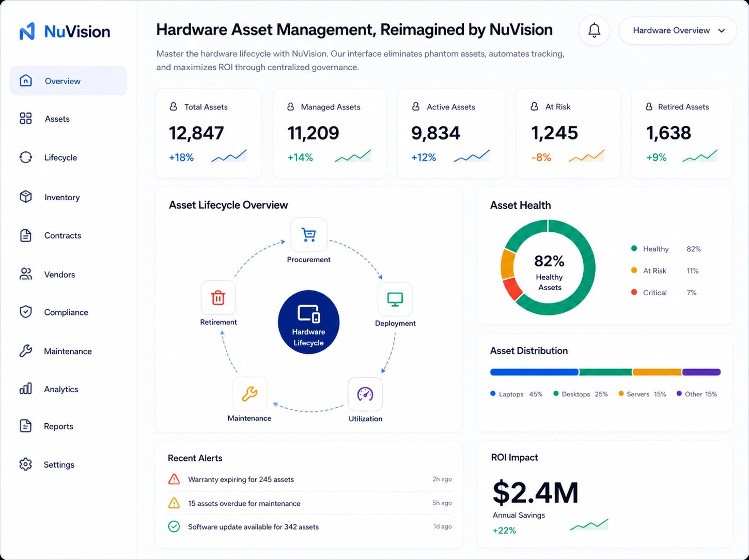
Task: Click the $2.4M ROI Impact figure
Action: 535,492
